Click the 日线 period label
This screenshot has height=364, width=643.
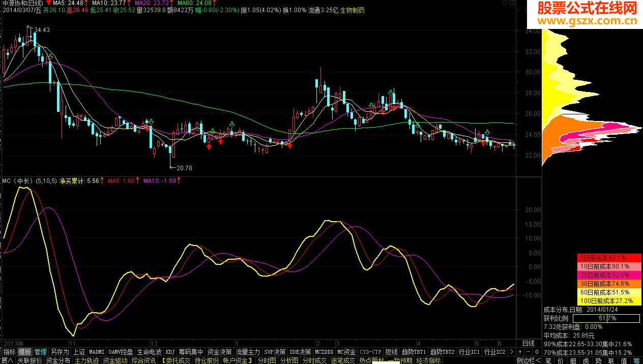[x=529, y=343]
